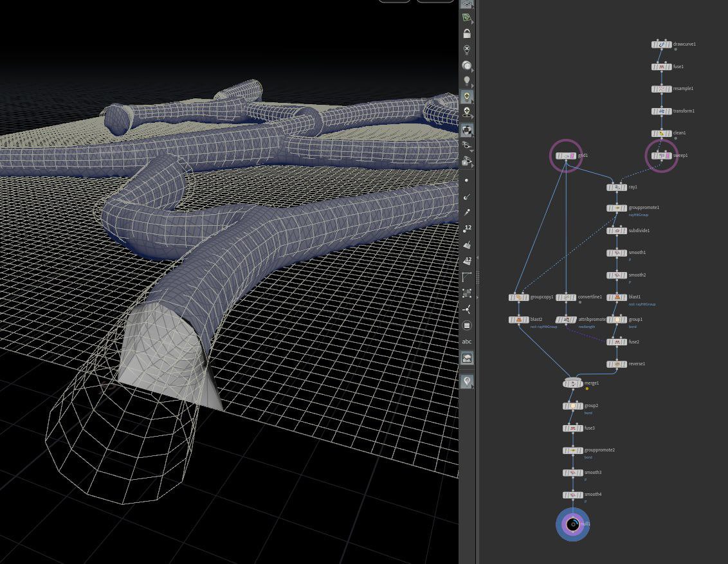Select the clean1 node
Screen dimensions: 728x564
pyautogui.click(x=662, y=134)
